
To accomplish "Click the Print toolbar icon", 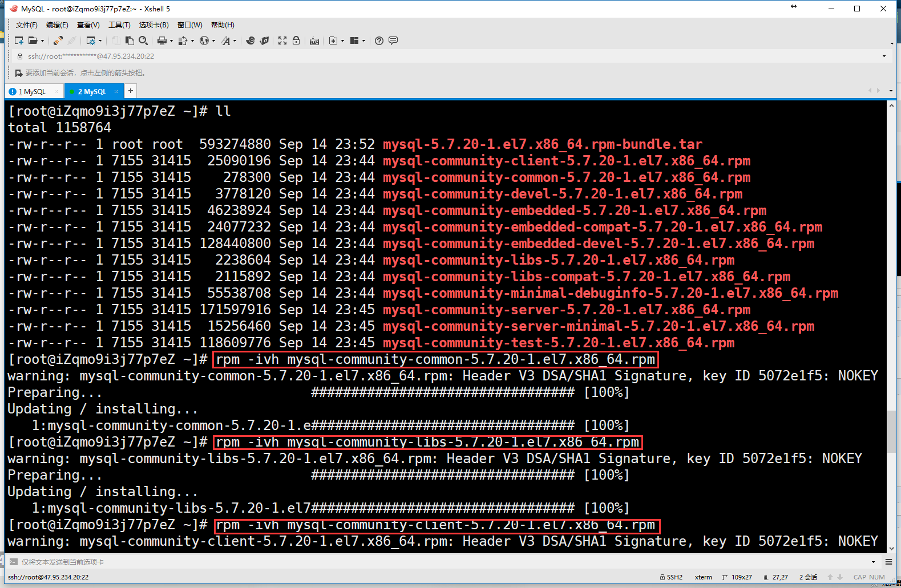I will pyautogui.click(x=162, y=40).
